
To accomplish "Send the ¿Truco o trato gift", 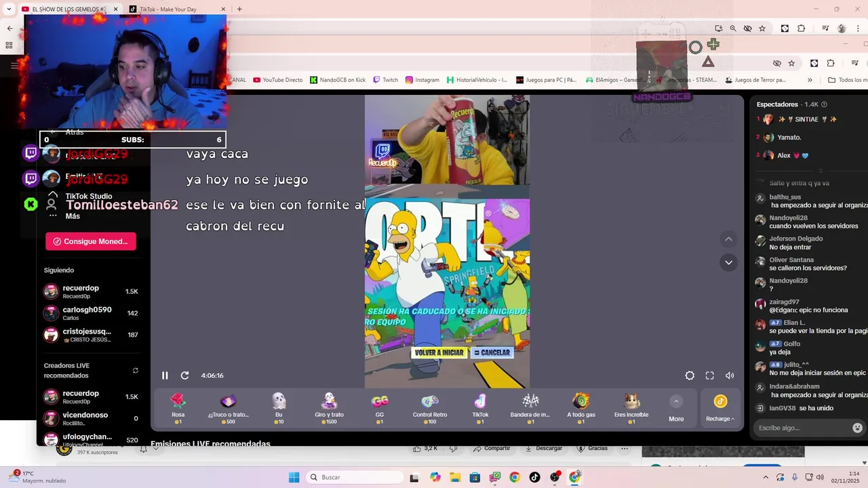I will (x=229, y=408).
